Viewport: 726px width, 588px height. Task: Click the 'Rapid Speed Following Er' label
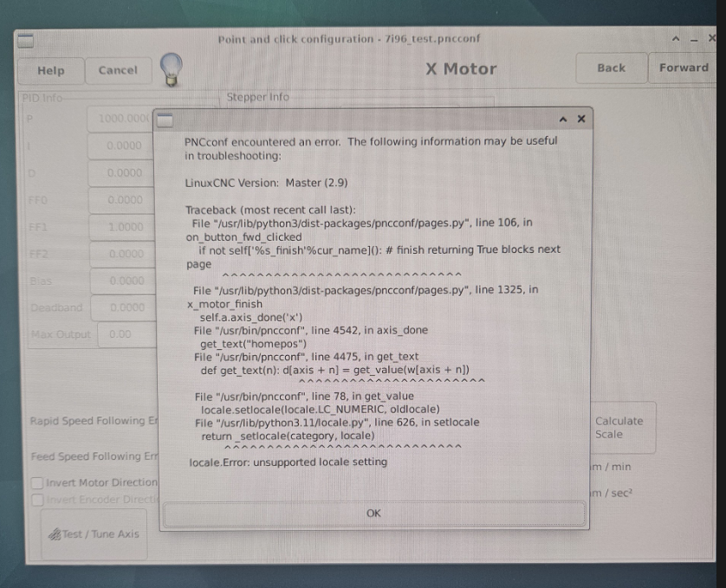pyautogui.click(x=94, y=421)
